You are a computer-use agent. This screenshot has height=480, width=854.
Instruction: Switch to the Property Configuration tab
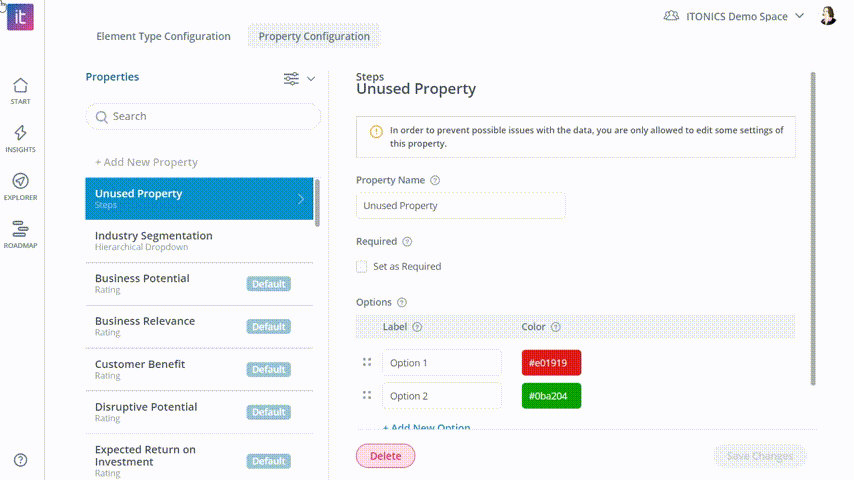pos(314,36)
